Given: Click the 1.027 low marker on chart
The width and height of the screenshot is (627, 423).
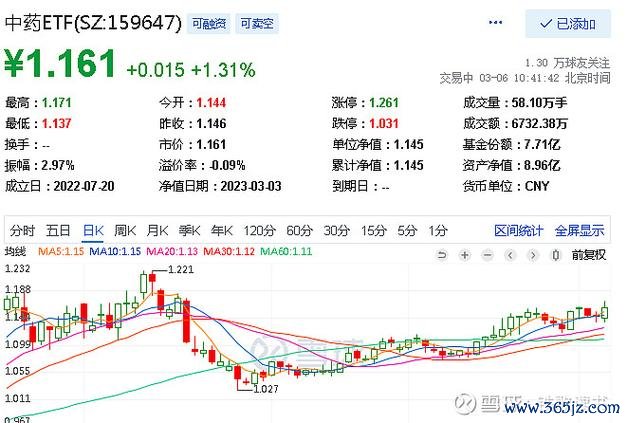Looking at the screenshot, I should (x=266, y=389).
